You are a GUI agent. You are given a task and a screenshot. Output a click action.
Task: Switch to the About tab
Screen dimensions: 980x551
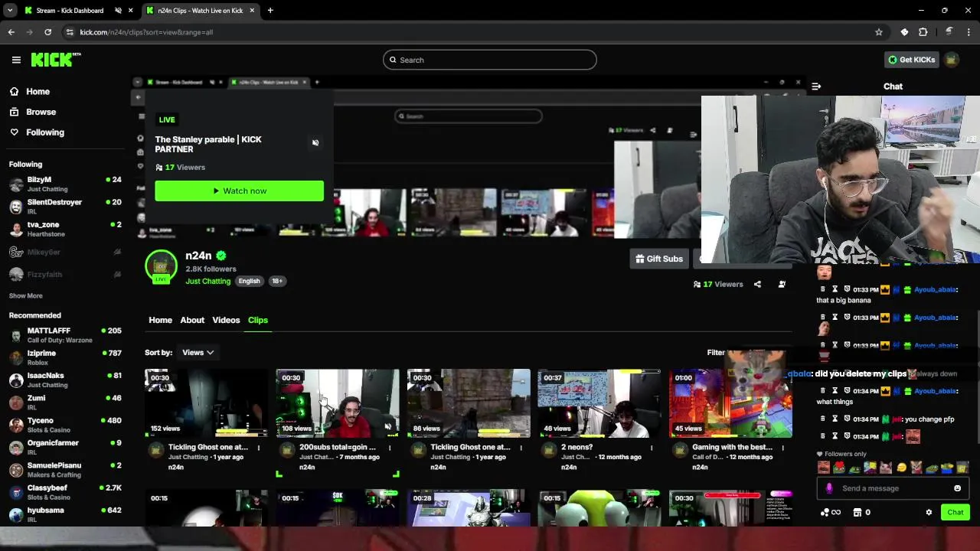[192, 320]
